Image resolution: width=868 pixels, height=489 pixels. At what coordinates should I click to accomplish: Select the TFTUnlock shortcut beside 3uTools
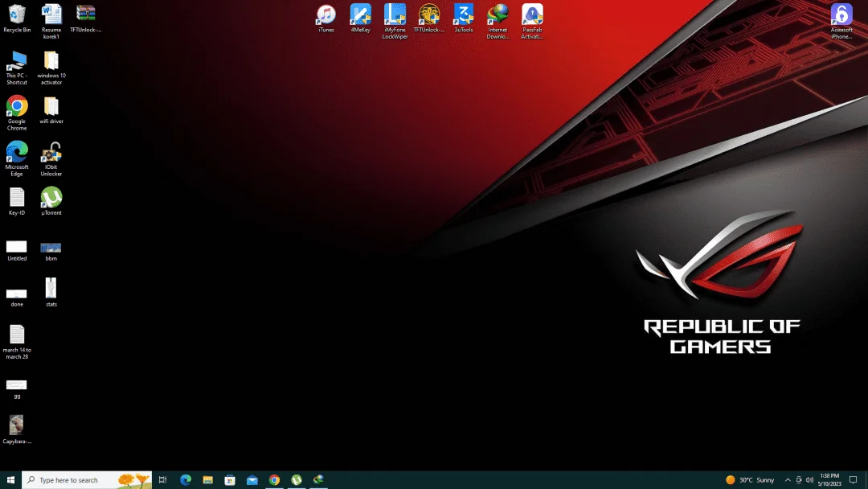coord(429,18)
